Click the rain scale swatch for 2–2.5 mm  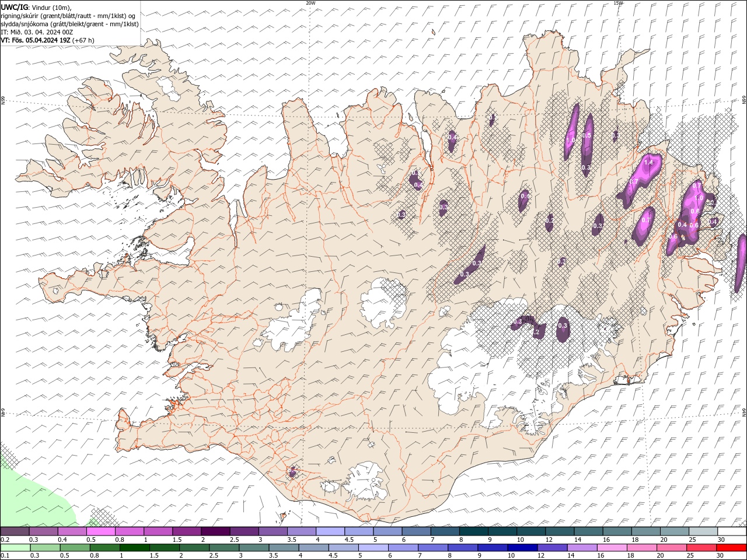[x=194, y=548]
